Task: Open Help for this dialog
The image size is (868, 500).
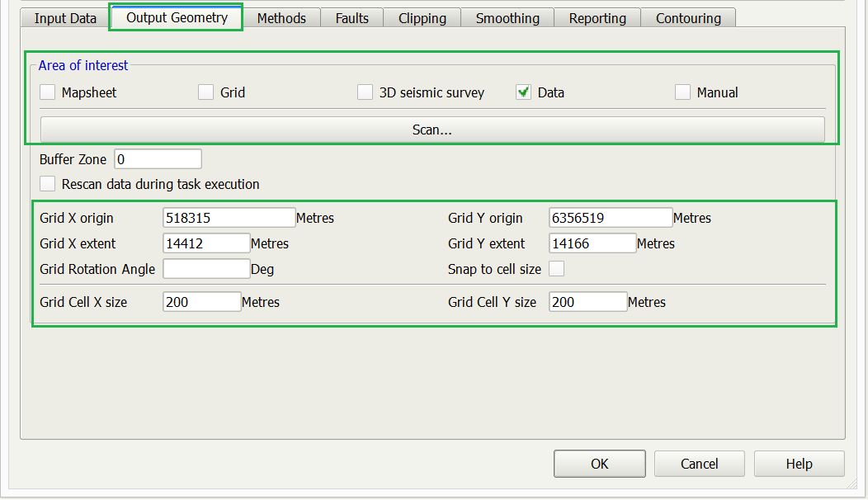Action: (799, 464)
